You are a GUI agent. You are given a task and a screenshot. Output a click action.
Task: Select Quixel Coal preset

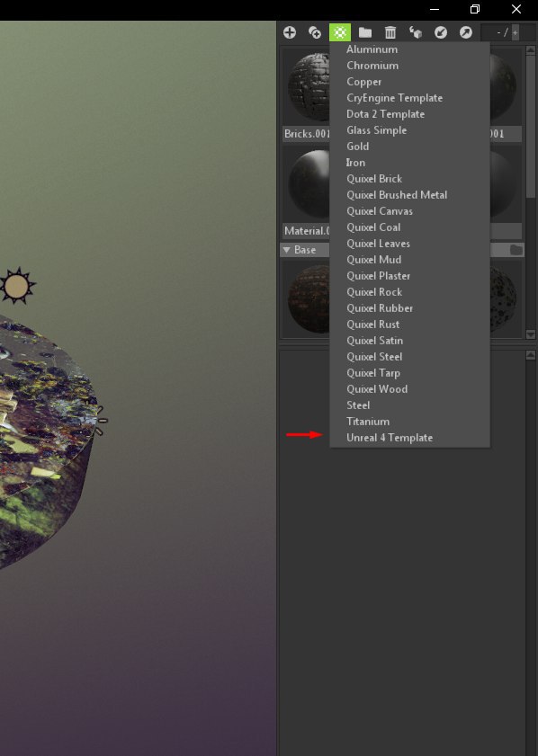pyautogui.click(x=373, y=227)
